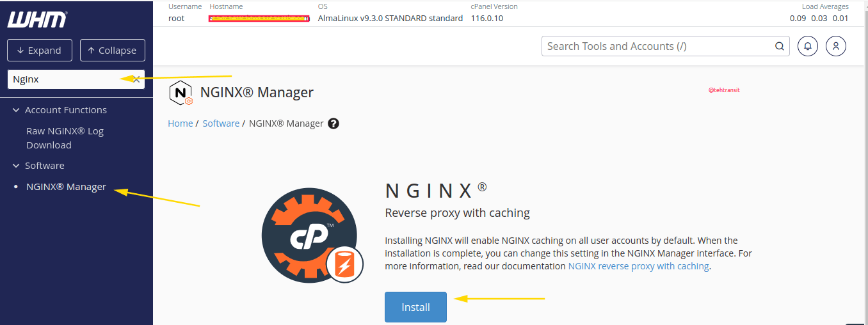Screen dimensions: 868x325
Task: Open the help question mark icon
Action: [333, 123]
